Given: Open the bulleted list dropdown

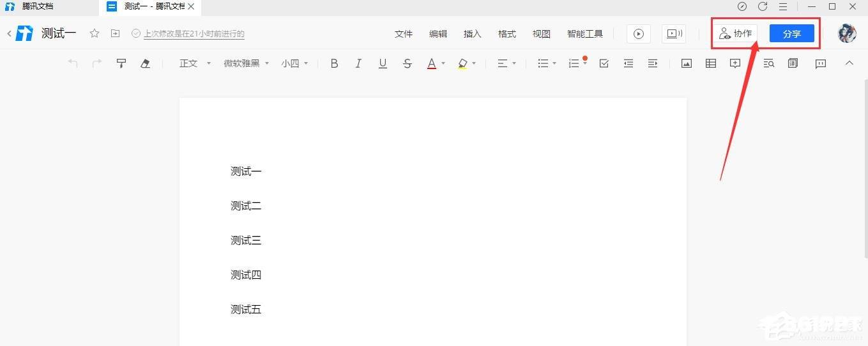Looking at the screenshot, I should pos(547,63).
